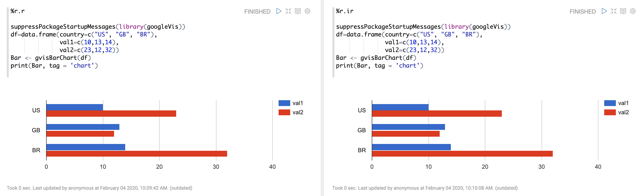Run the %r.r paragraph
This screenshot has height=196, width=644.
click(x=279, y=11)
